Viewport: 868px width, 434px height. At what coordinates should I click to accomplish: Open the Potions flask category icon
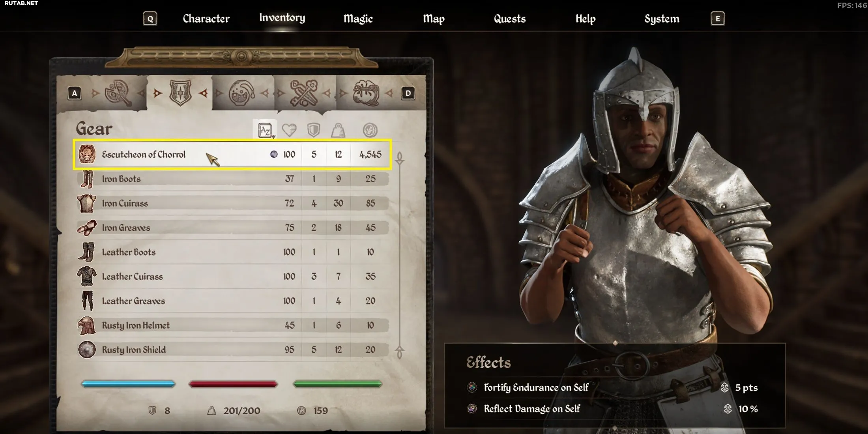click(x=241, y=93)
